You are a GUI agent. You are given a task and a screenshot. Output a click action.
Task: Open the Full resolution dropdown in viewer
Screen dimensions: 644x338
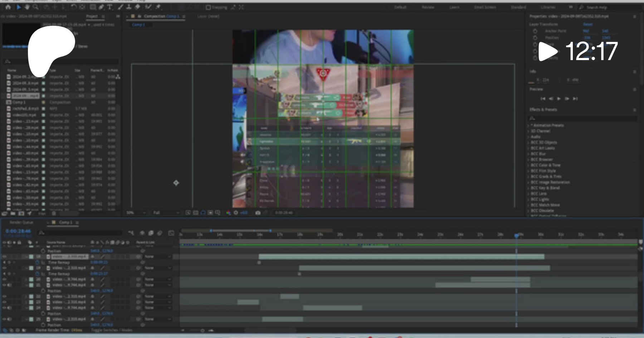point(166,213)
